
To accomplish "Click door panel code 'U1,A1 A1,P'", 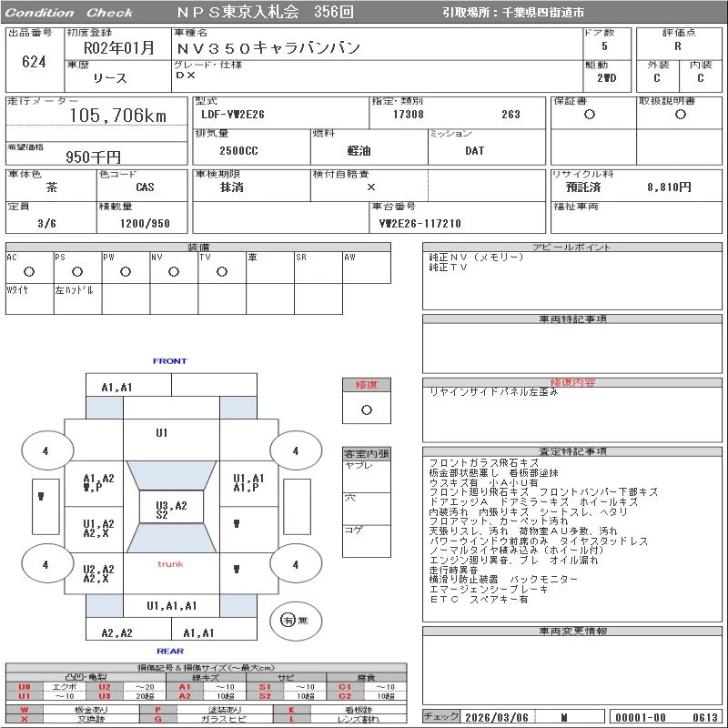I will coord(248,483).
